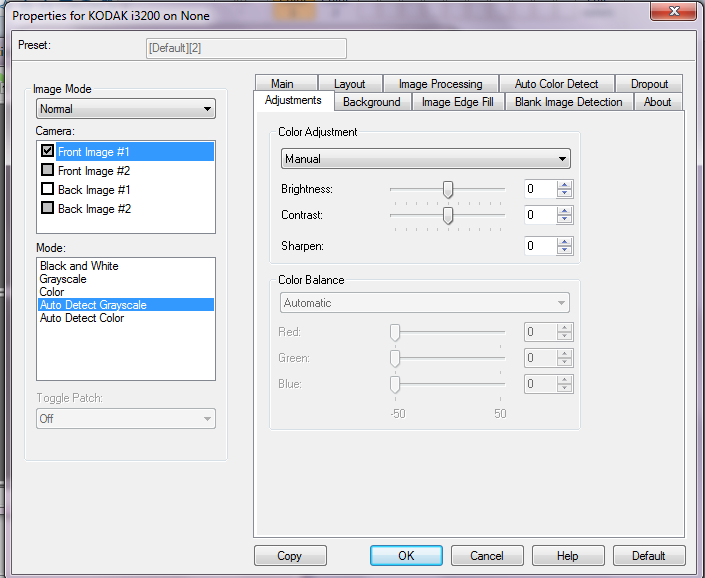
Task: Toggle the Back Image #2 checkbox
Action: click(47, 208)
